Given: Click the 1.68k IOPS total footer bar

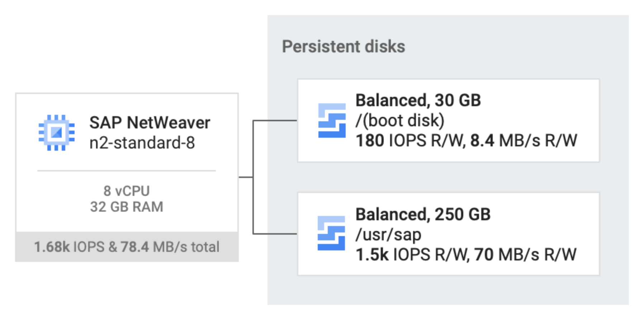Looking at the screenshot, I should coord(127,247).
